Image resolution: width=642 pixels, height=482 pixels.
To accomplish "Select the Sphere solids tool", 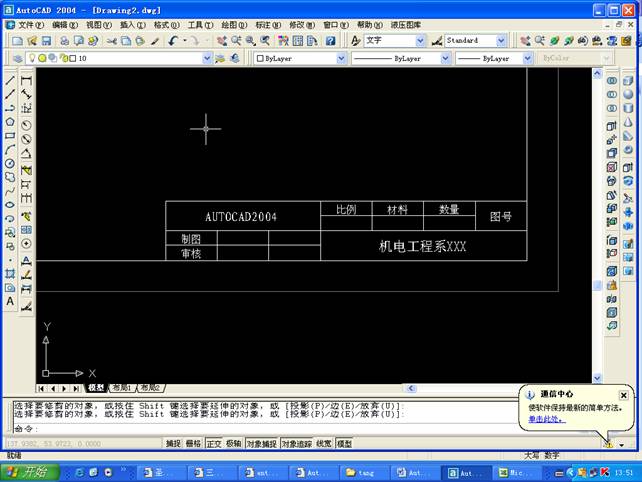I will [628, 94].
